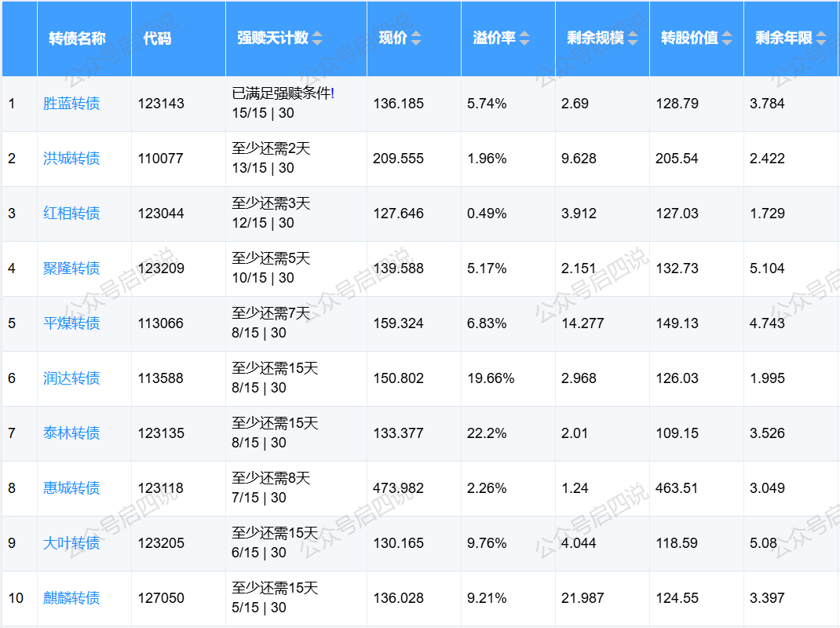This screenshot has width=840, height=628.
Task: Sort the table by 现价 arrows
Action: [x=416, y=38]
